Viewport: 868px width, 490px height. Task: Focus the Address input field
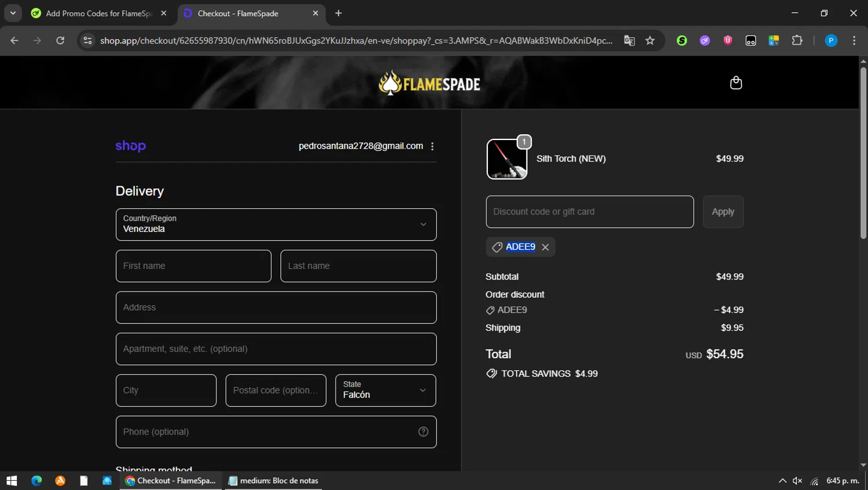point(276,308)
